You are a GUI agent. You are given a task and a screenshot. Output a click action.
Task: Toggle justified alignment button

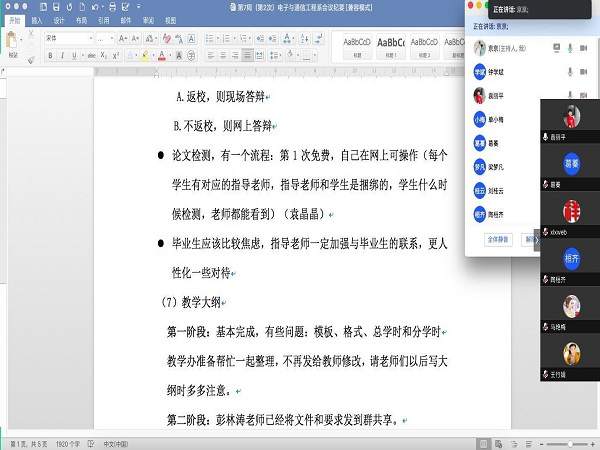(x=248, y=56)
